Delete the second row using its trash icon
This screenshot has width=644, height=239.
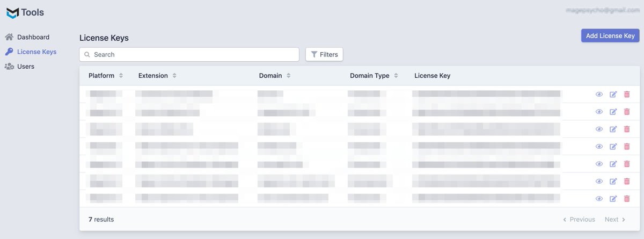[x=627, y=112]
